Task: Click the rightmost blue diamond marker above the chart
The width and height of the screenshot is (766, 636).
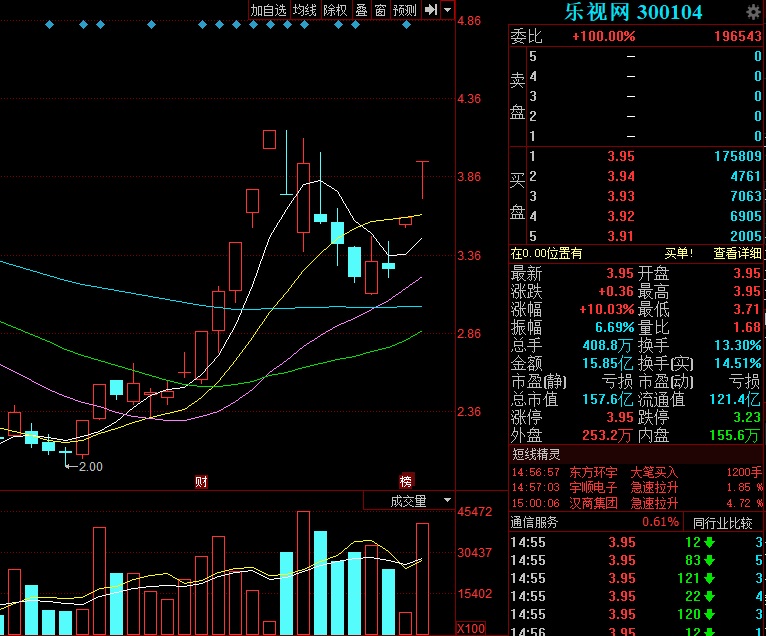Action: tap(406, 25)
